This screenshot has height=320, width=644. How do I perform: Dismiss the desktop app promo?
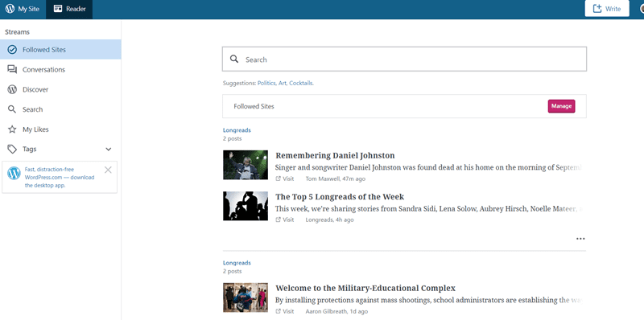point(108,170)
